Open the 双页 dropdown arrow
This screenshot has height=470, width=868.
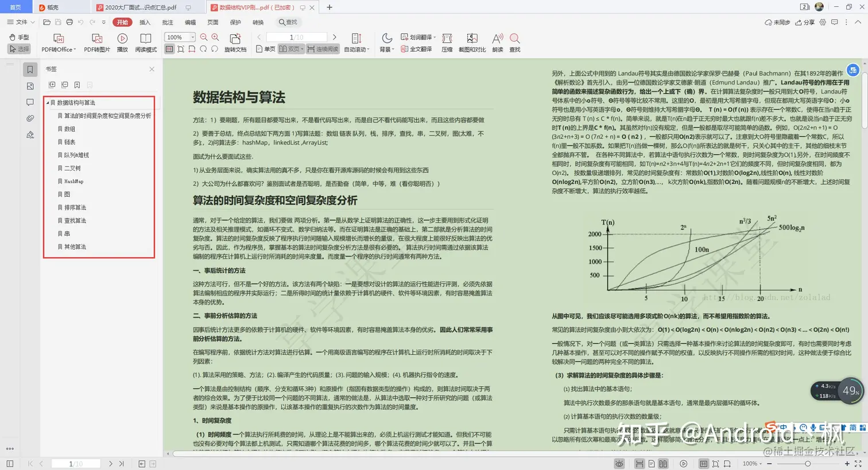click(x=303, y=49)
